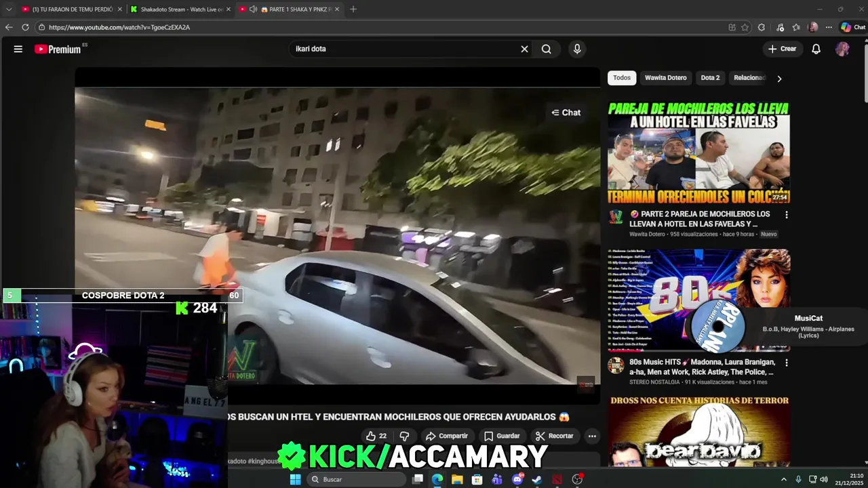Clear the search text with the X
The height and width of the screenshot is (488, 868).
point(524,49)
